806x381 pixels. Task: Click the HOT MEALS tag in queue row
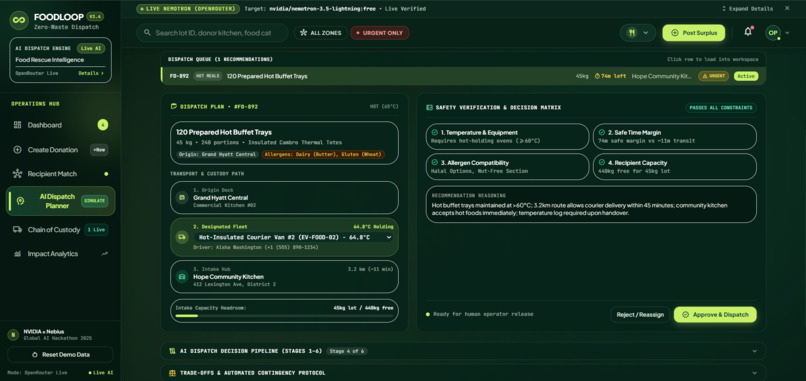(208, 76)
